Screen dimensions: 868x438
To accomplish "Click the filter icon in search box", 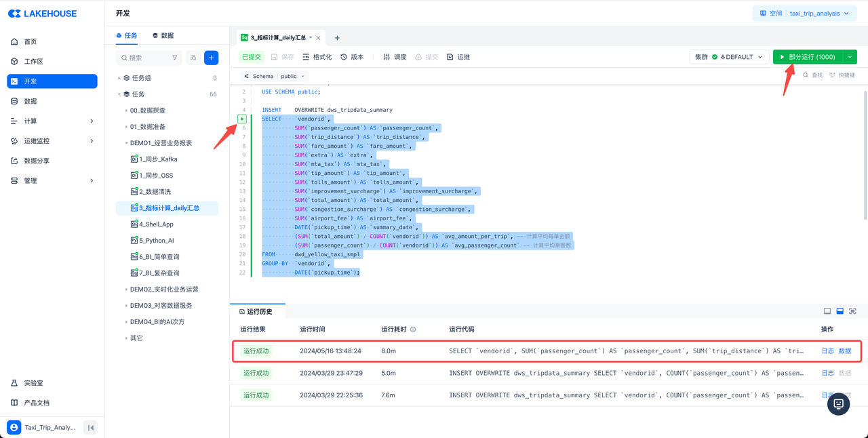I will pos(174,58).
